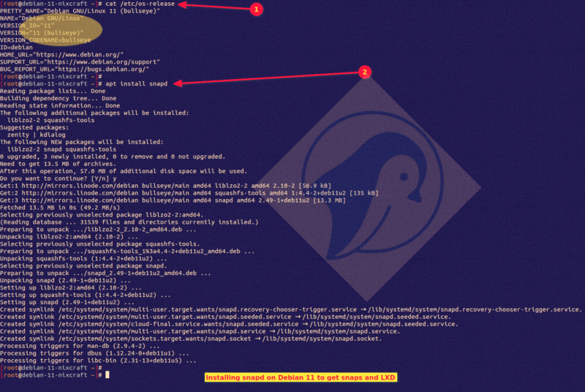Click the 'liblzo2-2 snapd squashfs-tools' line
The width and height of the screenshot is (585, 392).
click(x=62, y=149)
